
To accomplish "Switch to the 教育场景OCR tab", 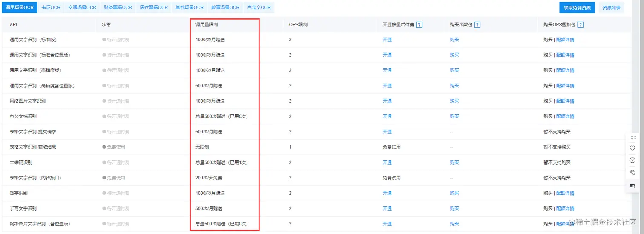I will tap(225, 8).
